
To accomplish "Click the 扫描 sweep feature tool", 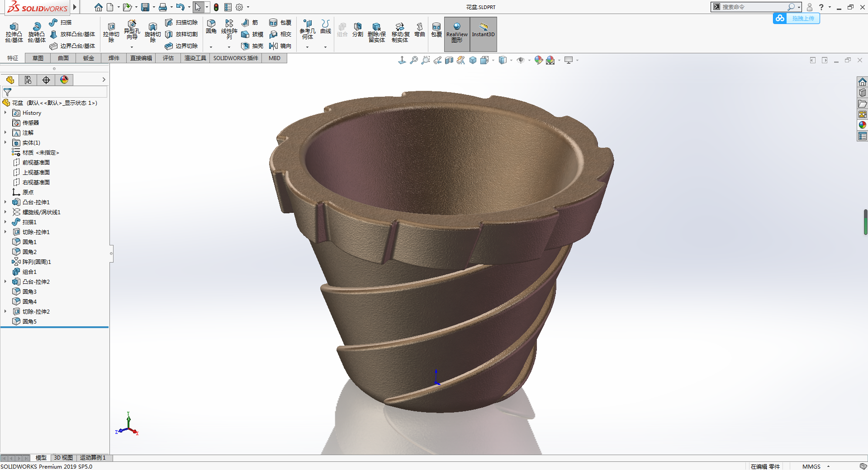I will pyautogui.click(x=61, y=22).
